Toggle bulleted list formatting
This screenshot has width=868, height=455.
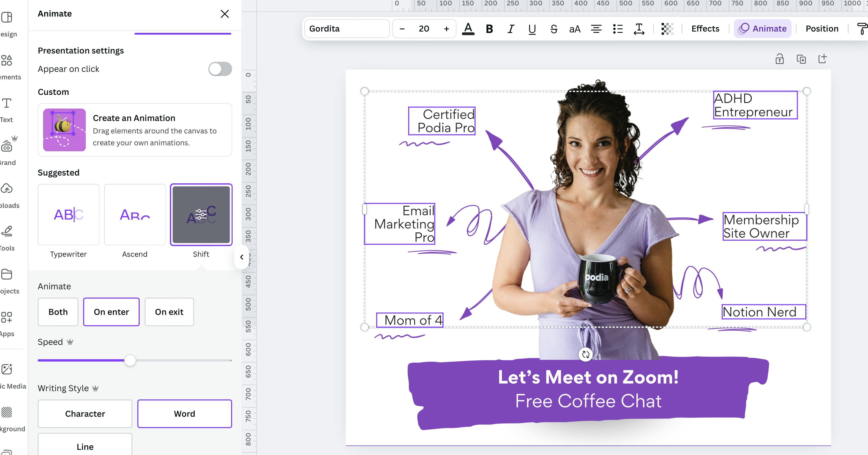pos(618,29)
